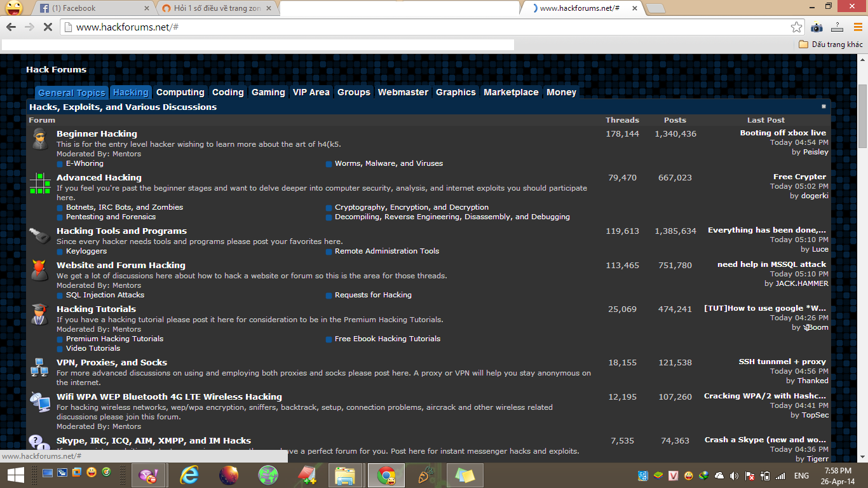Image resolution: width=868 pixels, height=488 pixels.
Task: Click the page vertical scrollbar
Action: (x=862, y=116)
